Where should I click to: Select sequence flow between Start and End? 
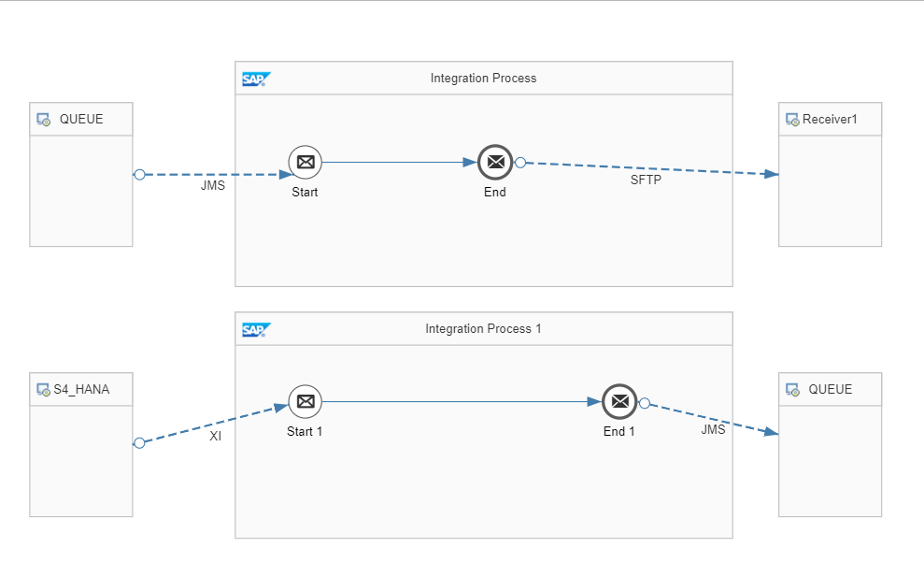(399, 162)
